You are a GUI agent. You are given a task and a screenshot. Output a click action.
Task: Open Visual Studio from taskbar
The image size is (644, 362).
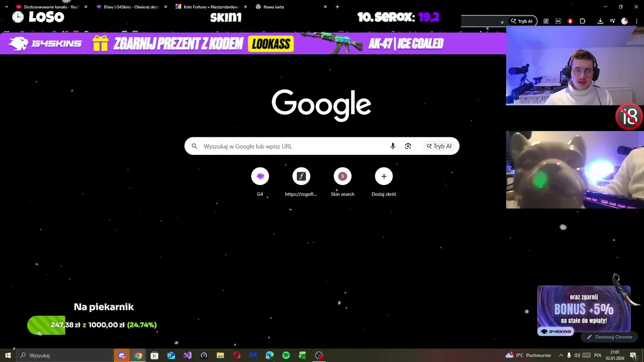click(x=188, y=355)
